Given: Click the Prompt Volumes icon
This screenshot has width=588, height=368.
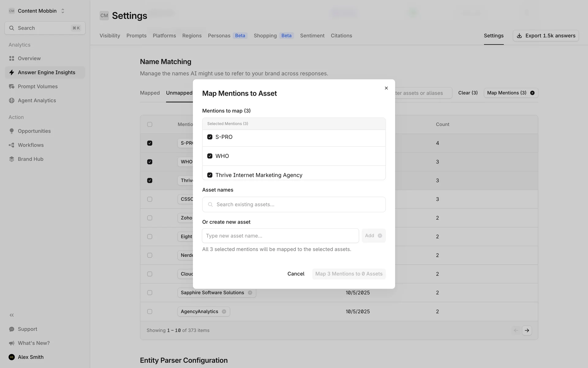Looking at the screenshot, I should pos(12,86).
